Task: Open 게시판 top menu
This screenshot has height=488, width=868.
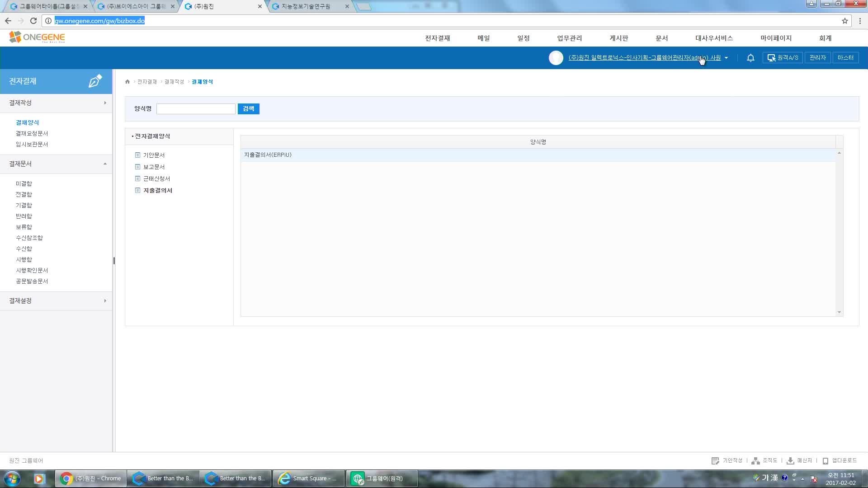Action: (619, 38)
